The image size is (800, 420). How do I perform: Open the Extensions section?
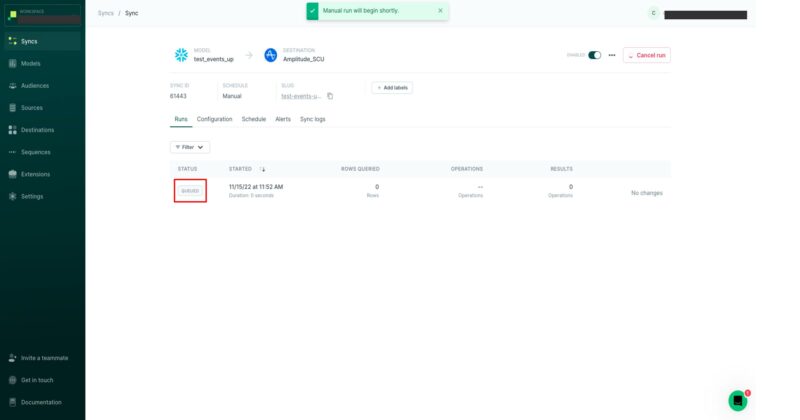click(x=35, y=174)
